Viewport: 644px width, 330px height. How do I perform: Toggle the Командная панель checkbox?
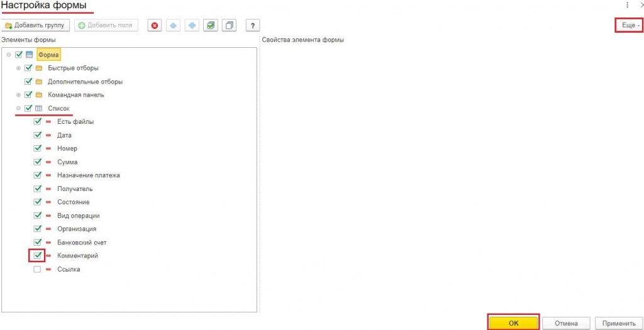coord(28,95)
